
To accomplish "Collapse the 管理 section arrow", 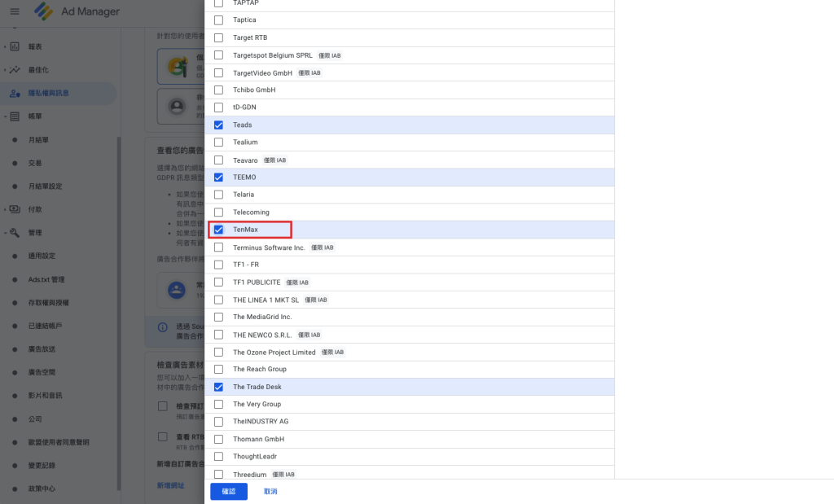I will click(x=6, y=233).
